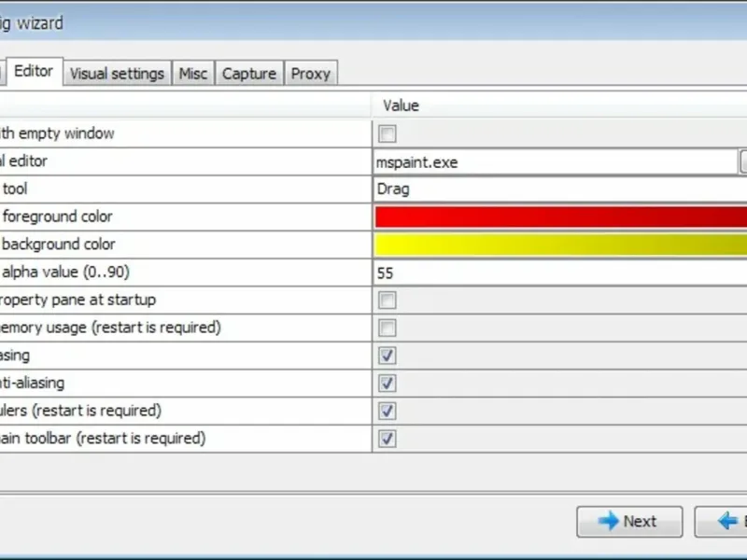Click the alpha value field showing 55
Image resolution: width=747 pixels, height=560 pixels.
pos(560,273)
